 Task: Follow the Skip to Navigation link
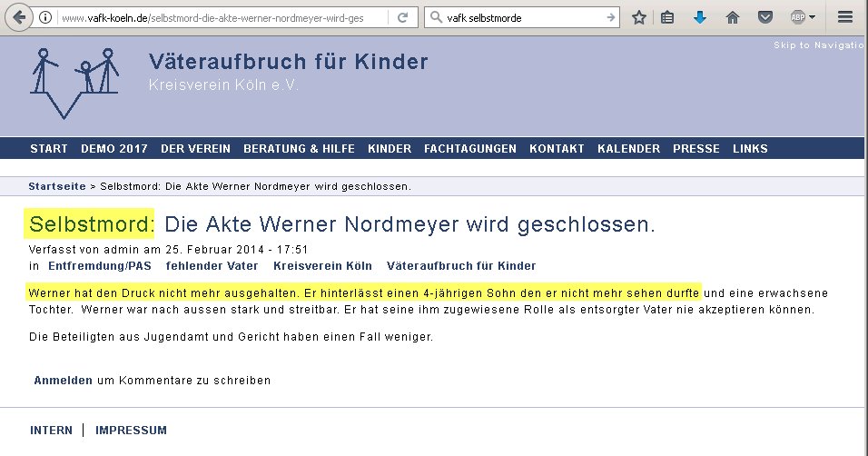(820, 45)
